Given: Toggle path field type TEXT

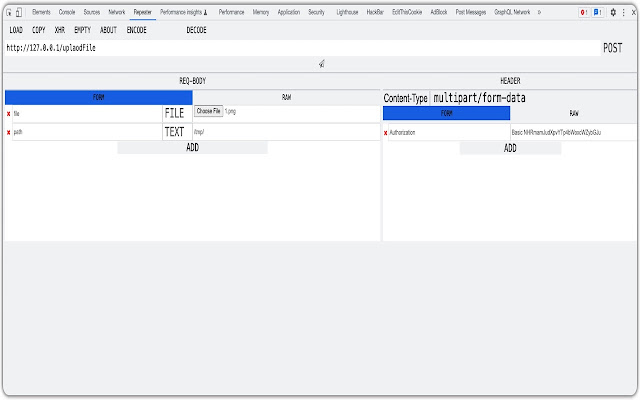Looking at the screenshot, I should click(x=174, y=132).
